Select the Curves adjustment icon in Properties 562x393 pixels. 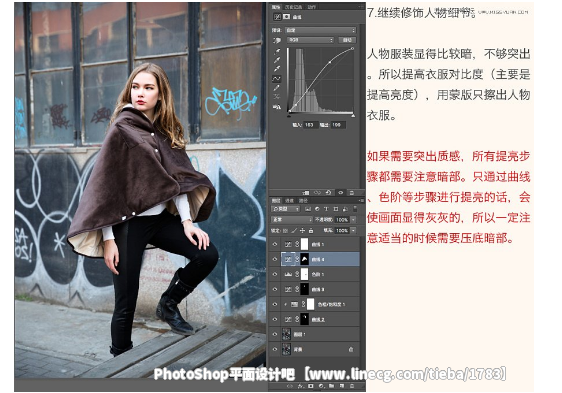(277, 16)
